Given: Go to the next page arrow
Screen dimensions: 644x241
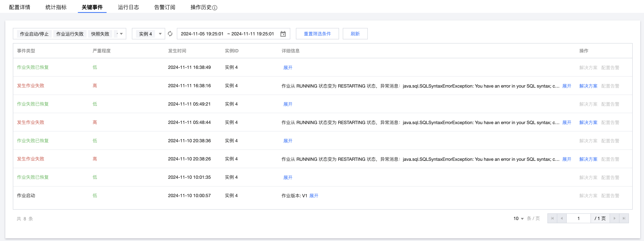Looking at the screenshot, I should [x=615, y=218].
